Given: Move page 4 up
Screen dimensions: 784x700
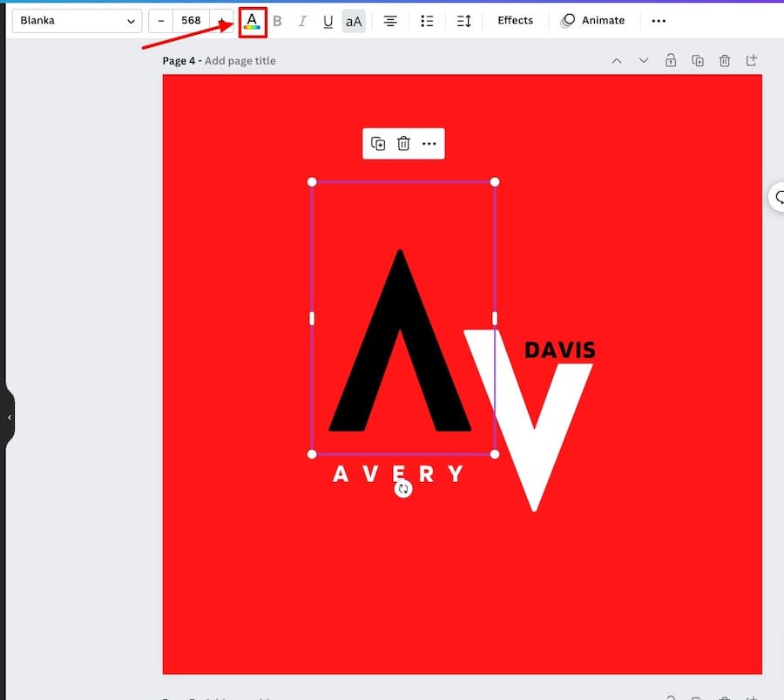Looking at the screenshot, I should tap(617, 60).
